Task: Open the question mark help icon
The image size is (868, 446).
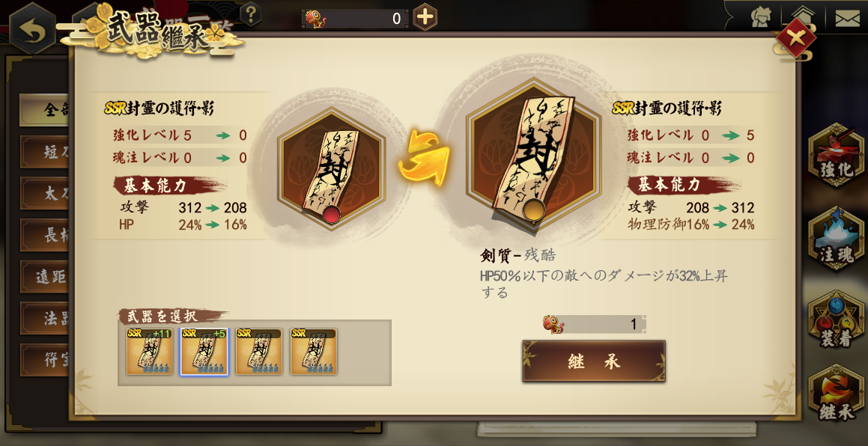Action: [251, 13]
